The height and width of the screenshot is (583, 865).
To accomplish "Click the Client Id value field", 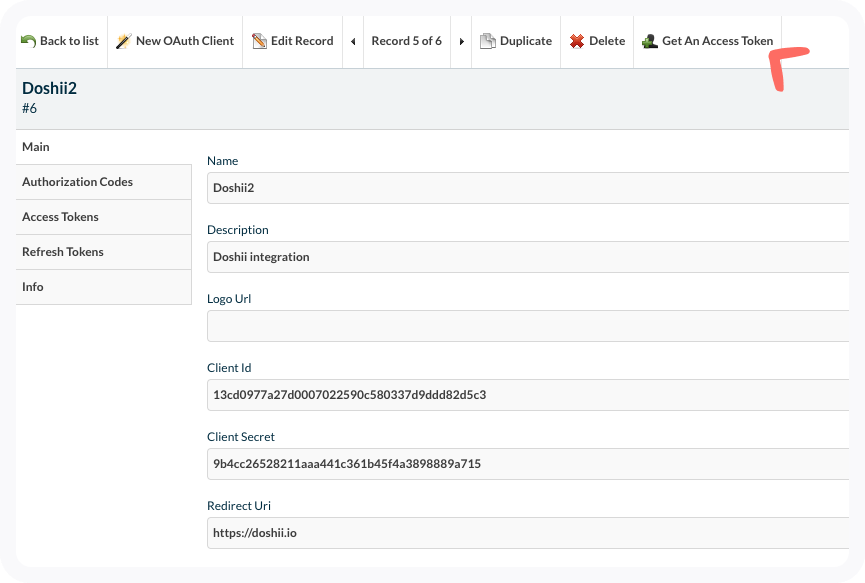I will tap(528, 395).
